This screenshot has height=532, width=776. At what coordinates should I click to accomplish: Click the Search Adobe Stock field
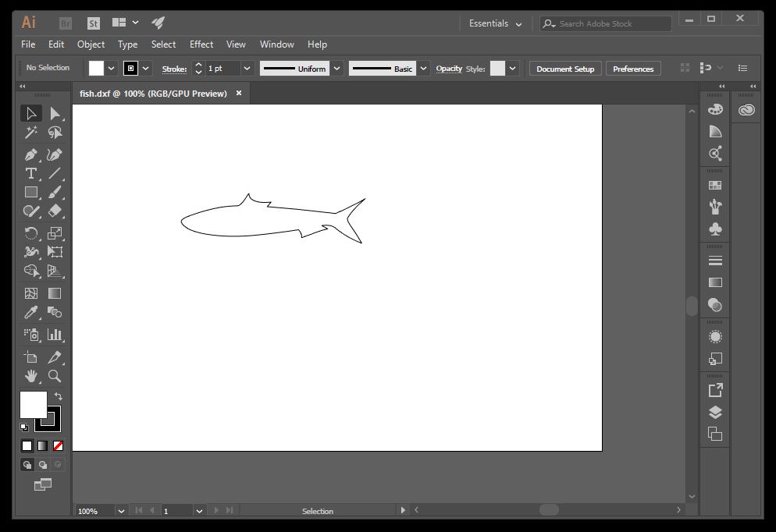pyautogui.click(x=613, y=23)
